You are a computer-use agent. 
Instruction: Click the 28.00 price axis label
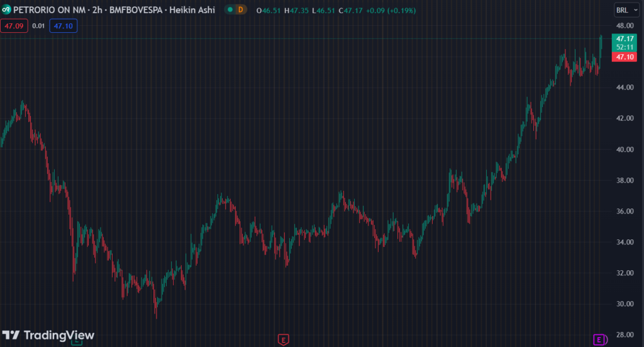[x=625, y=334]
